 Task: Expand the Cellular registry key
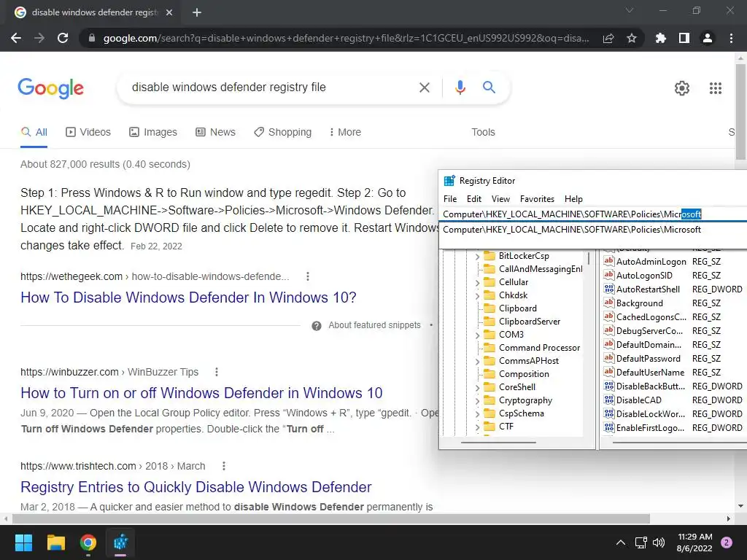tap(477, 282)
